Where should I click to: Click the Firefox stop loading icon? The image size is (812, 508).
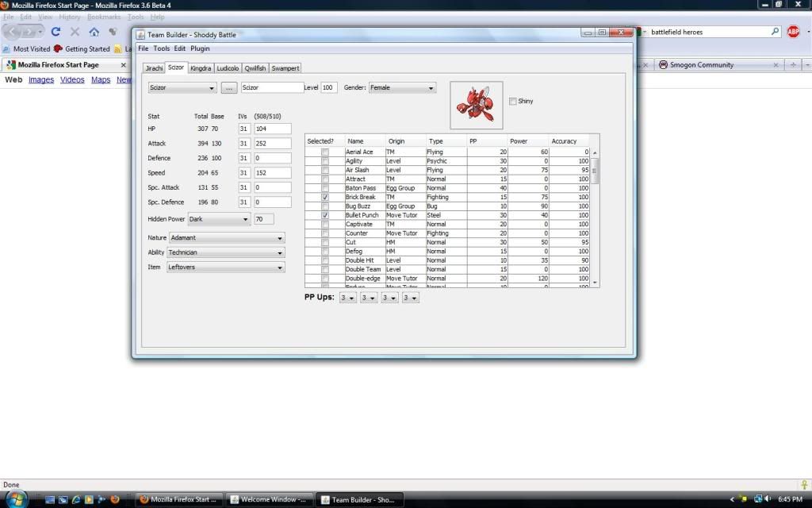(x=75, y=32)
